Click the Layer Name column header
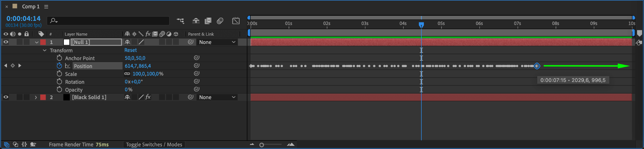 tap(76, 34)
